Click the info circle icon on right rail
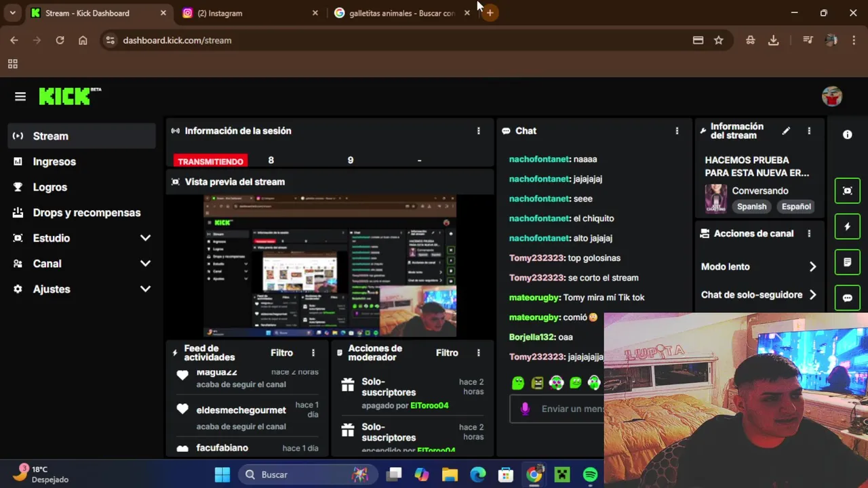This screenshot has width=868, height=488. (x=848, y=135)
